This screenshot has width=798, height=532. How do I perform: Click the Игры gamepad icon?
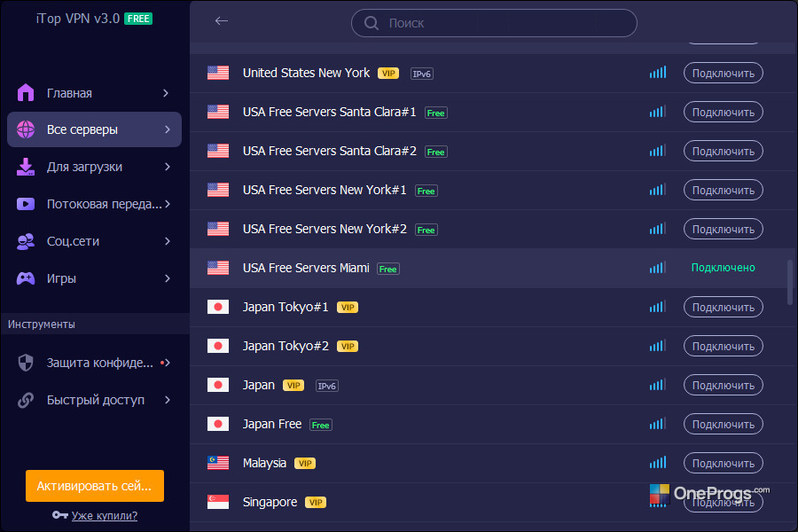26,278
